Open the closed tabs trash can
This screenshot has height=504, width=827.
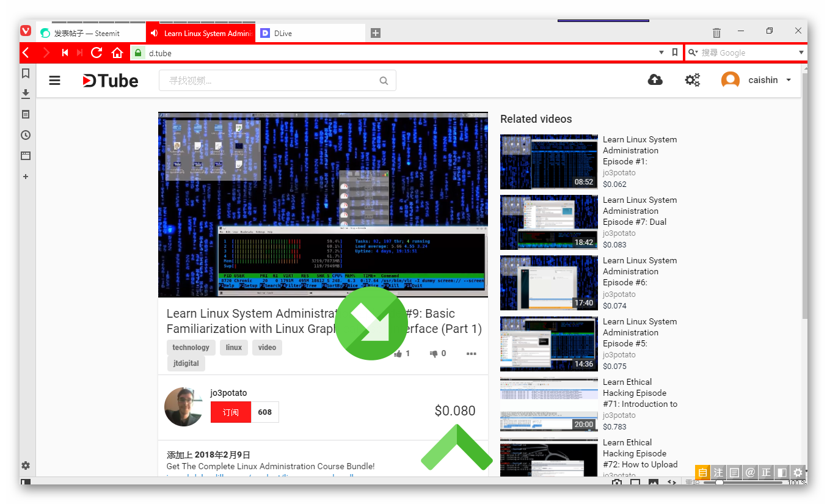coord(717,32)
